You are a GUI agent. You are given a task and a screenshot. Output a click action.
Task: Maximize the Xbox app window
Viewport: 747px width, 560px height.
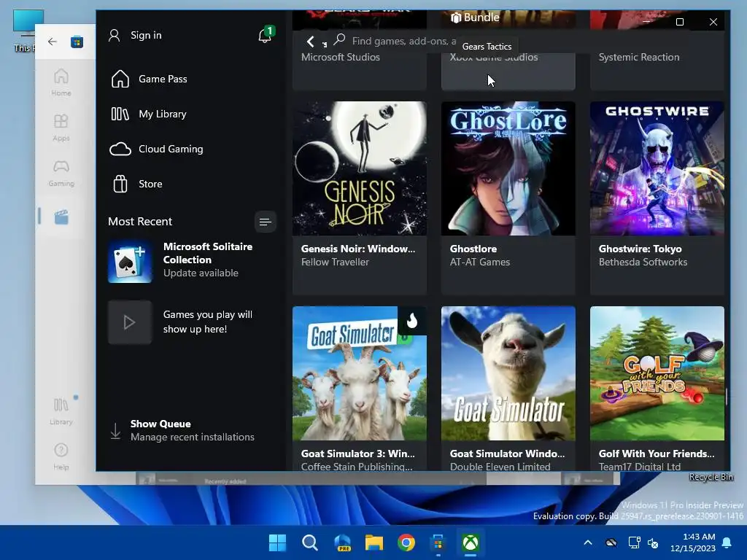(x=680, y=22)
